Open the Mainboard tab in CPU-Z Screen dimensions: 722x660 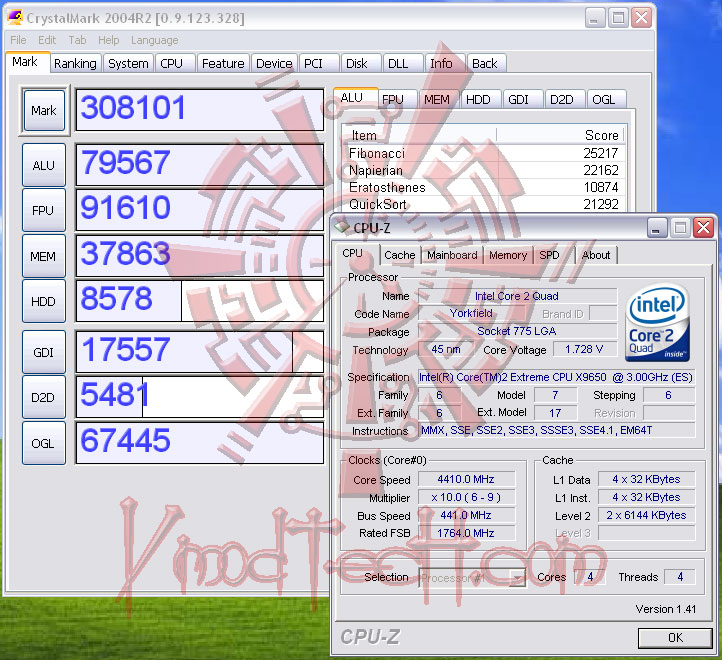[x=452, y=255]
